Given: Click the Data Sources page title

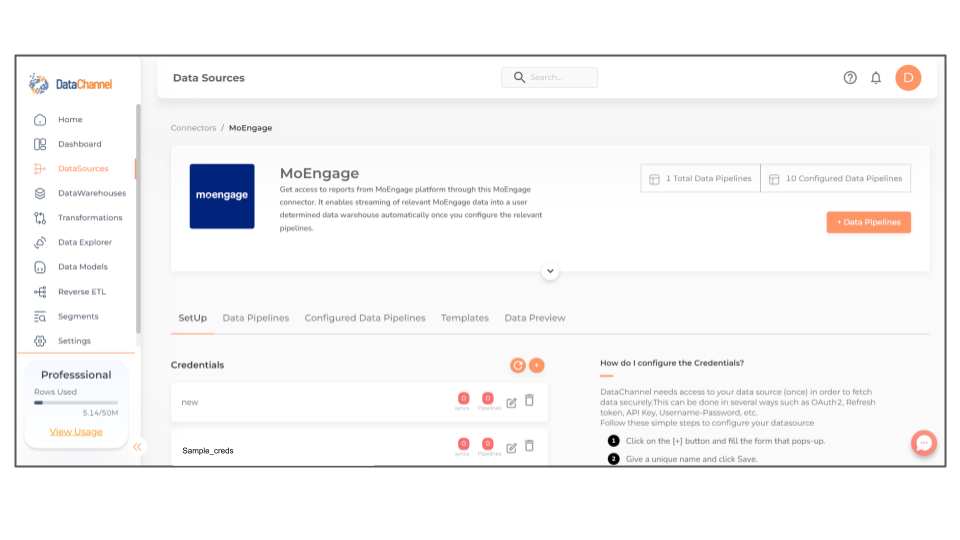Looking at the screenshot, I should click(x=209, y=78).
